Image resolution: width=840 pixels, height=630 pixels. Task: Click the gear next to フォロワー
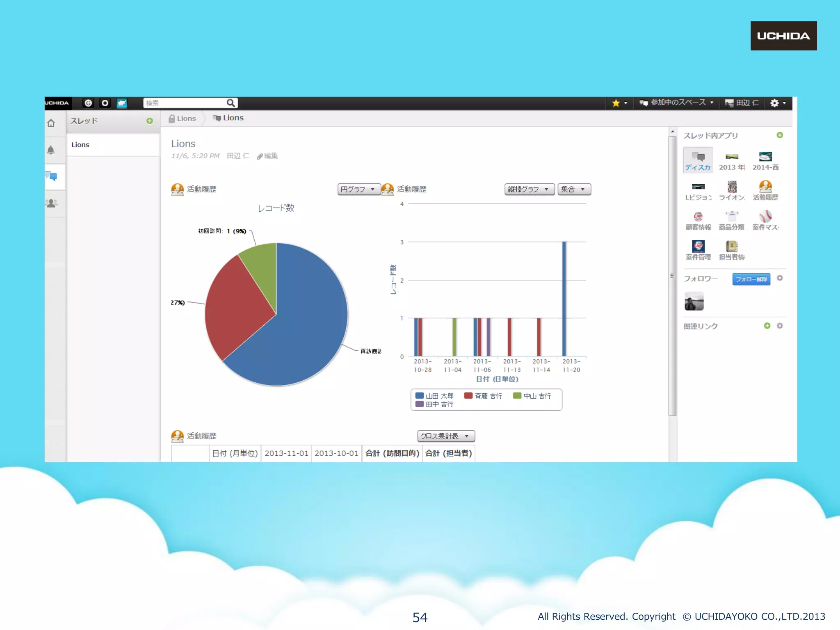780,278
